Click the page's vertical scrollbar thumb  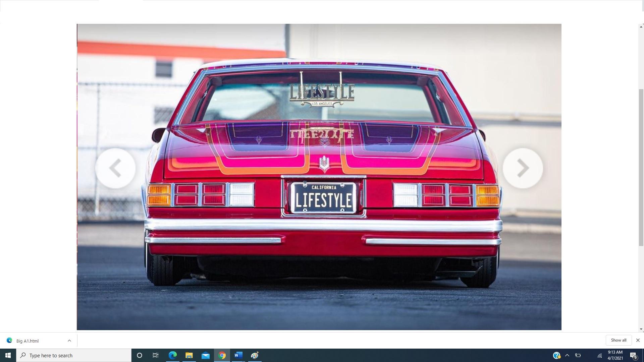click(x=641, y=168)
